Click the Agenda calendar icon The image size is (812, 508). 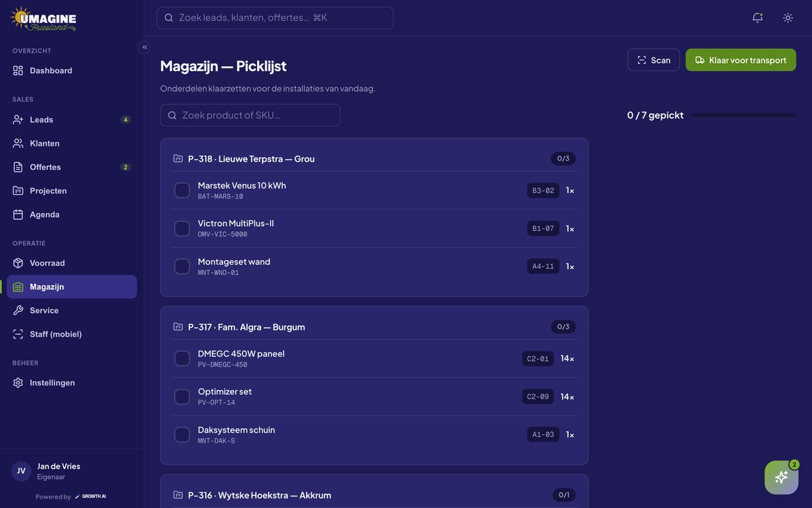pos(18,215)
